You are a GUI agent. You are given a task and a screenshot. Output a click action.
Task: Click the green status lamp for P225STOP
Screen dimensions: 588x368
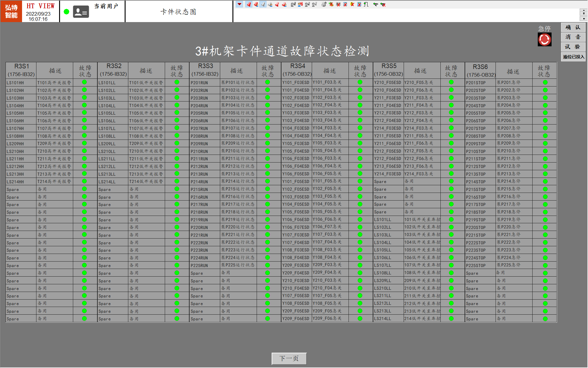point(545,265)
